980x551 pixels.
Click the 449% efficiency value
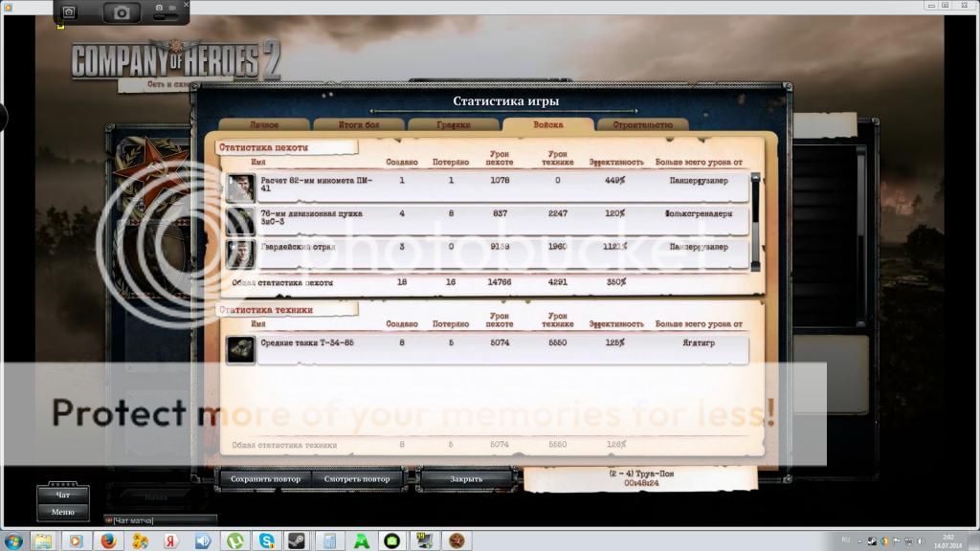[615, 181]
